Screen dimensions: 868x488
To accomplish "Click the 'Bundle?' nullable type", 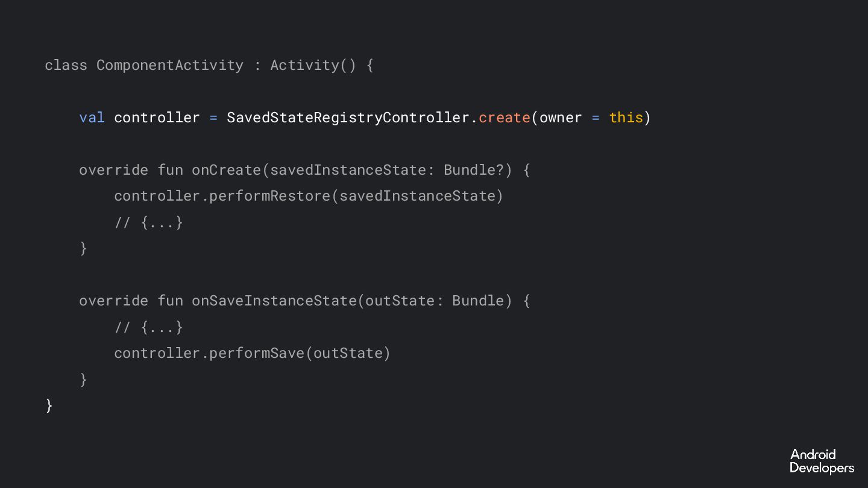I will click(474, 170).
